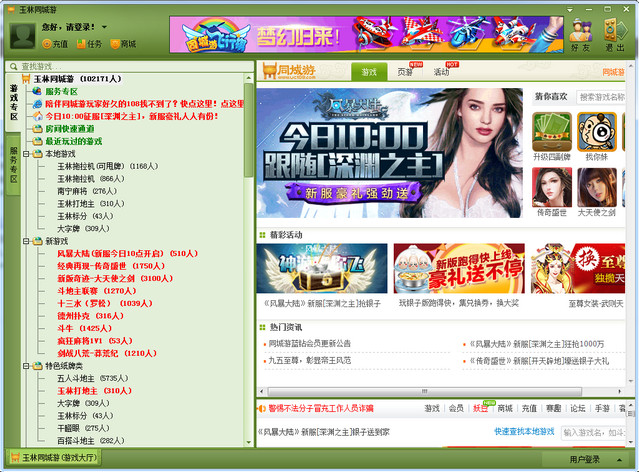Click the 同城游 logo in the web panel
The height and width of the screenshot is (472, 639).
tap(289, 71)
